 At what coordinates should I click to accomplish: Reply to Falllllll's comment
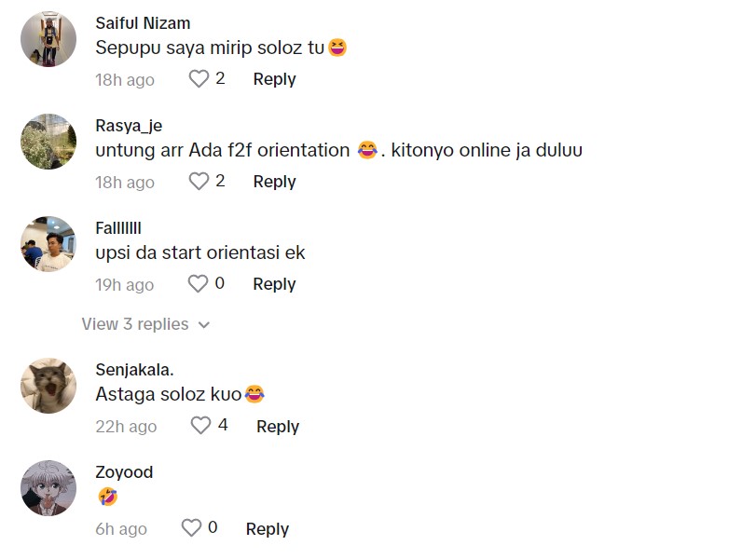(274, 284)
